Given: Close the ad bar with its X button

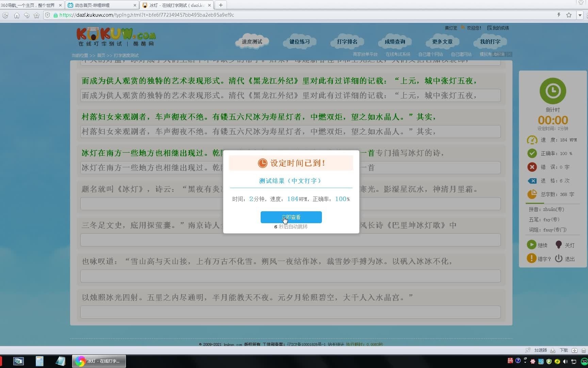Looking at the screenshot, I should coord(509,54).
